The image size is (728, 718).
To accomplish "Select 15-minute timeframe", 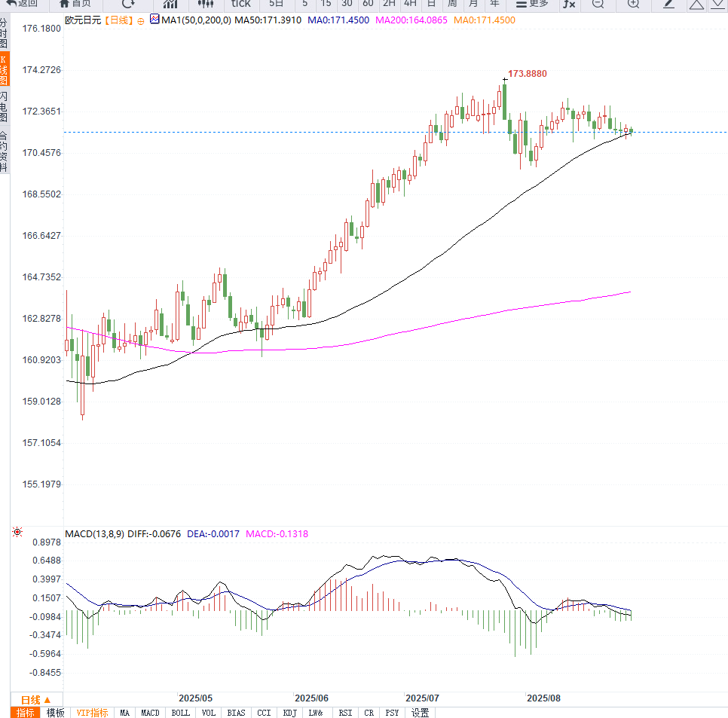I will pyautogui.click(x=326, y=4).
